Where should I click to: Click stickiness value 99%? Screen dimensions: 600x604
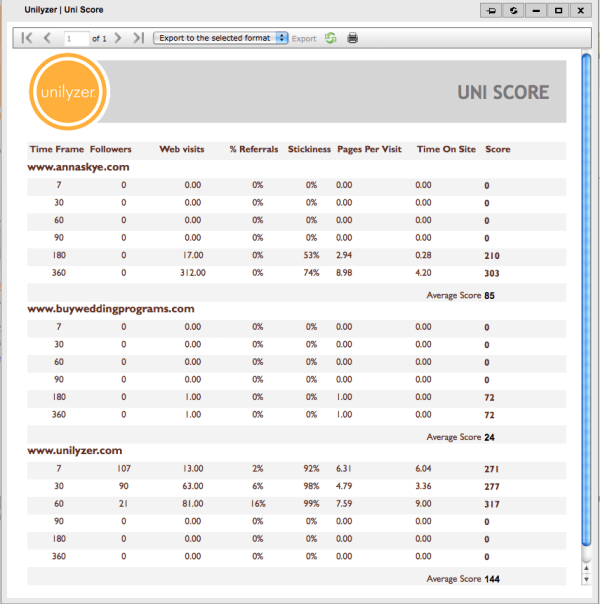[x=311, y=504]
